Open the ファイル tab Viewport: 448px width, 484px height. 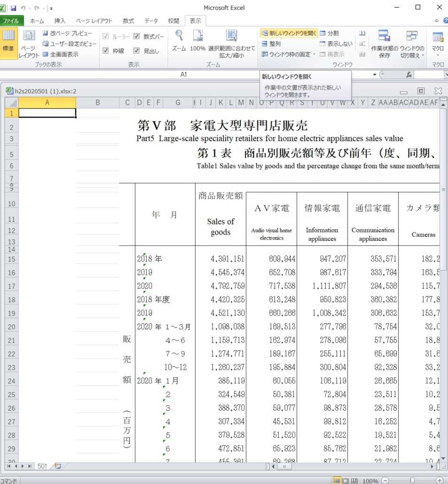click(x=11, y=21)
